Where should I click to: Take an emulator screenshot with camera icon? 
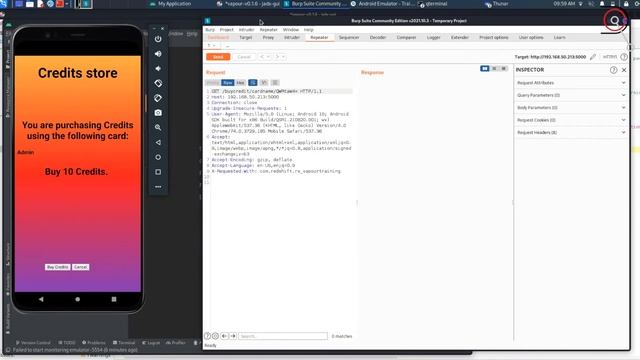(x=158, y=113)
